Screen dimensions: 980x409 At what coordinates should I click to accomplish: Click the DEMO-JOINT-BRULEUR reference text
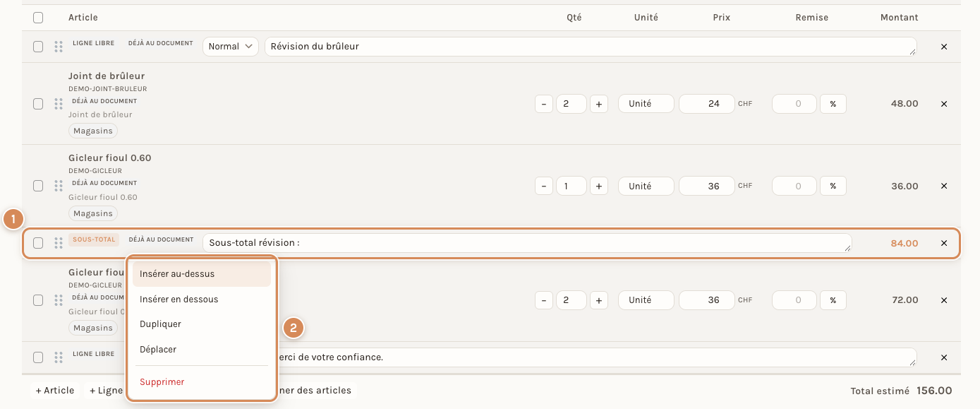107,89
